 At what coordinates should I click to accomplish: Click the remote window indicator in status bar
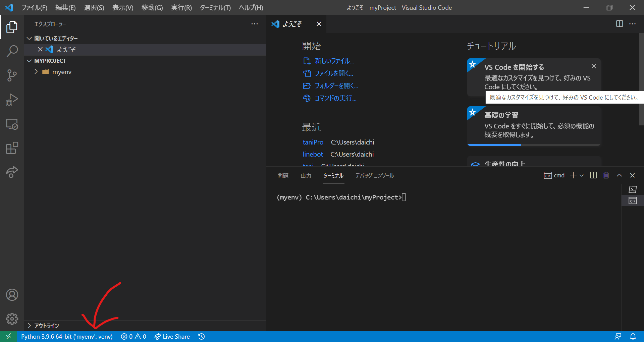pyautogui.click(x=9, y=336)
